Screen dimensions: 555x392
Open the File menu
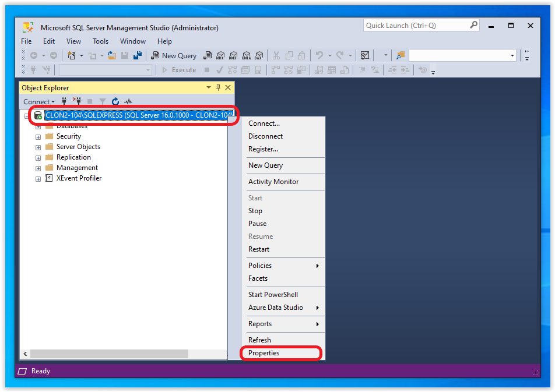26,41
